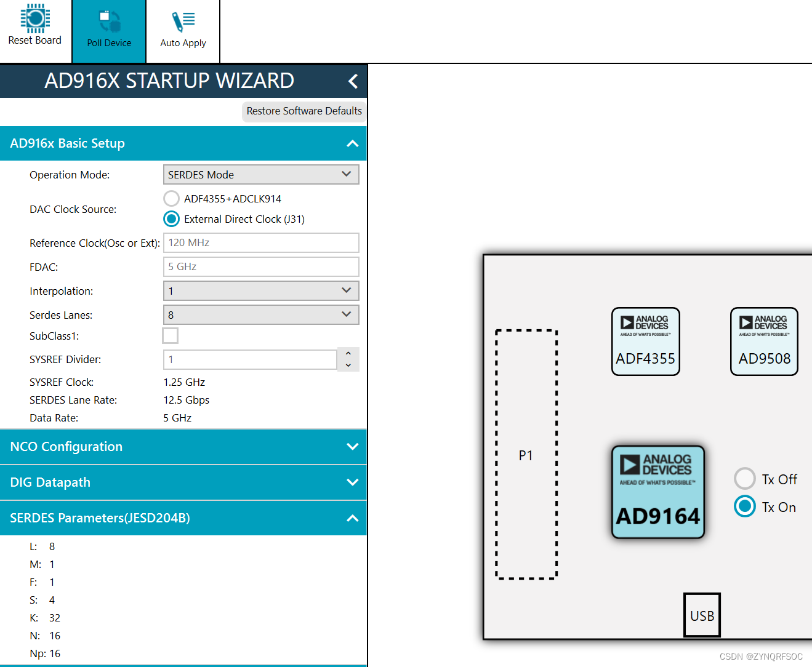
Task: Click the SYSREF Clock value 1.25 GHz
Action: (184, 382)
